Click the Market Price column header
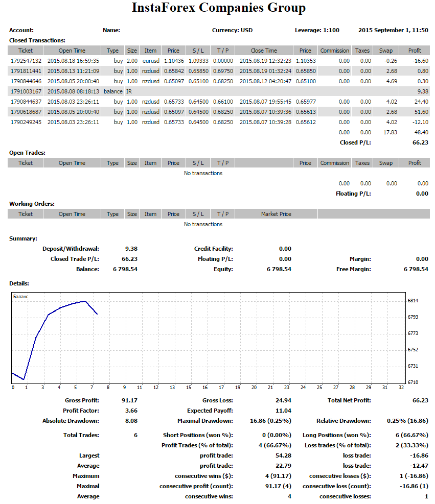Screen dimensions: 435x504 [x=276, y=214]
